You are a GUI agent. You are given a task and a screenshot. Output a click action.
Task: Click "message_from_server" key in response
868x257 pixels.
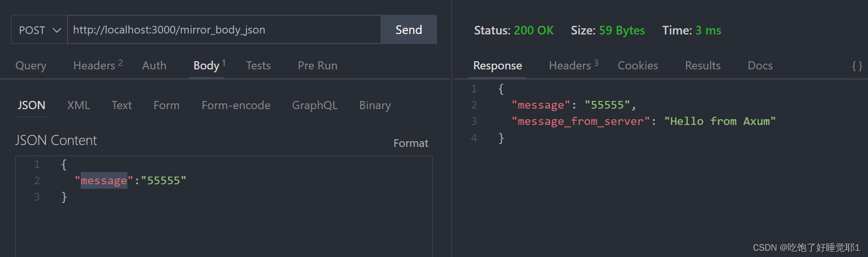click(581, 122)
